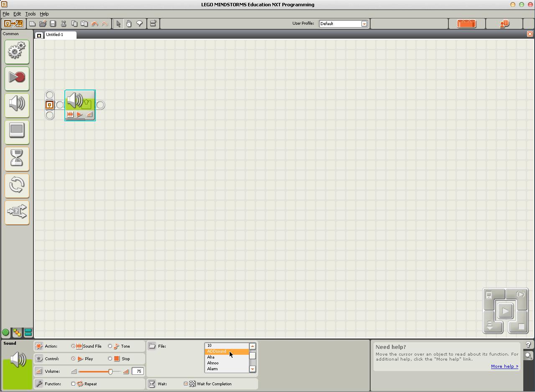Click the New Program toolbar icon

[32, 24]
